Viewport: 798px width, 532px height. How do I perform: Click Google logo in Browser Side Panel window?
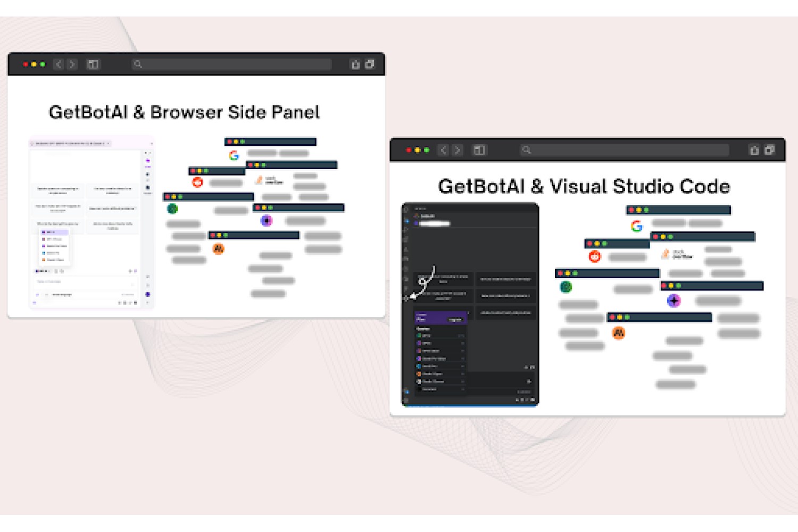[234, 155]
